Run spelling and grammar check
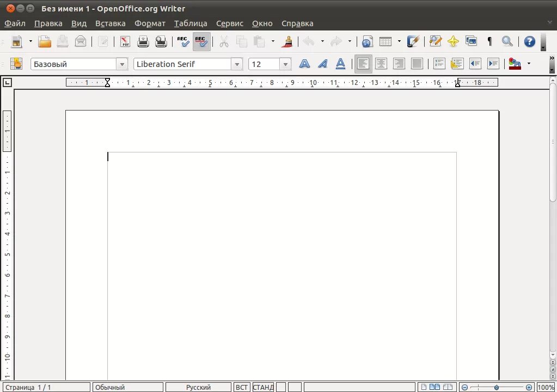 (183, 41)
